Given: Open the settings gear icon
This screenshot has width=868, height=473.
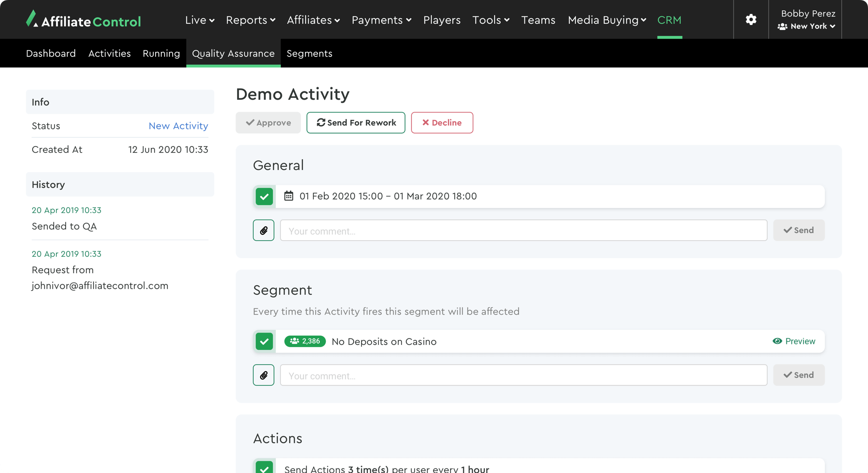Looking at the screenshot, I should 751,20.
